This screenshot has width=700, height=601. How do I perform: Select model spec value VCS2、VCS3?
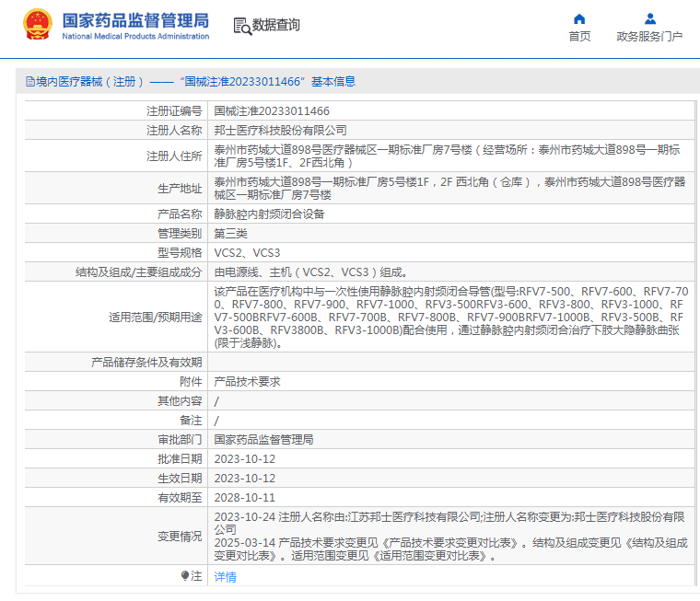(247, 252)
